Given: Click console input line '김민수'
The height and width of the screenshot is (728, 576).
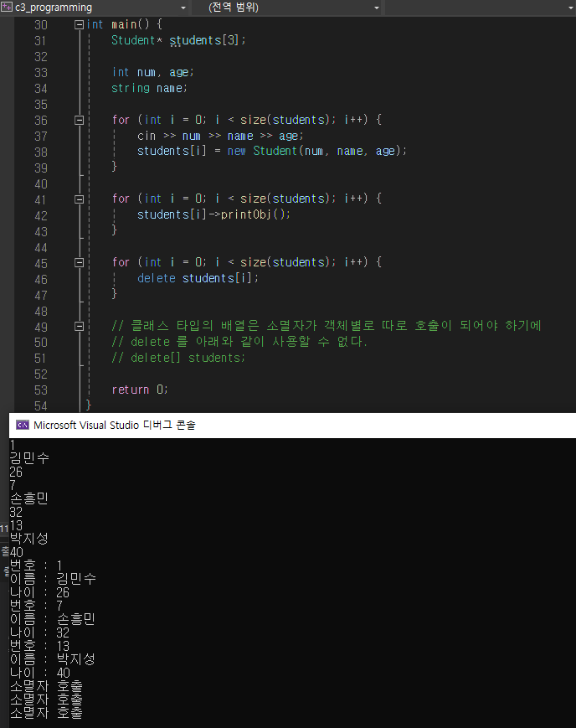Looking at the screenshot, I should 29,458.
